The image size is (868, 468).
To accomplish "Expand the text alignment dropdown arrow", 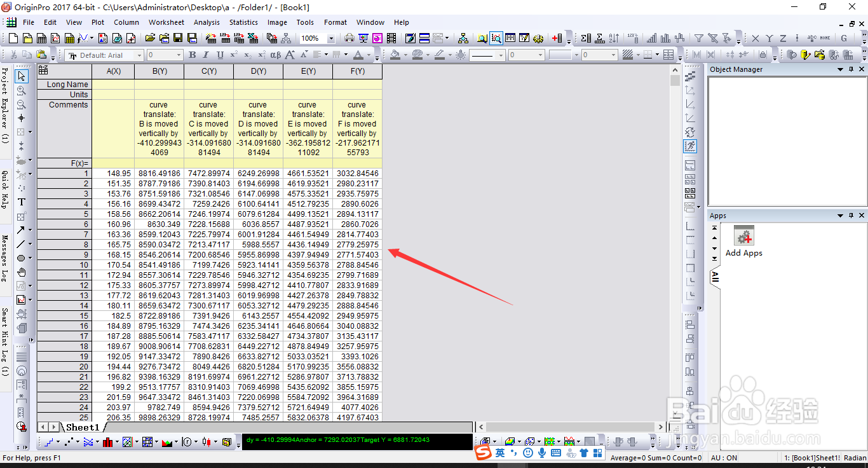I will [x=326, y=55].
